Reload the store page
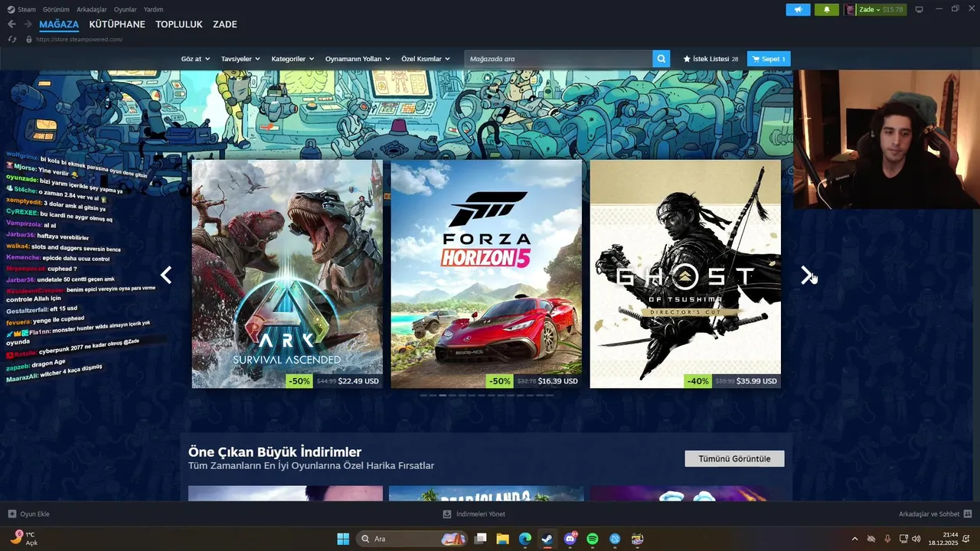Viewport: 980px width, 551px height. (x=11, y=39)
